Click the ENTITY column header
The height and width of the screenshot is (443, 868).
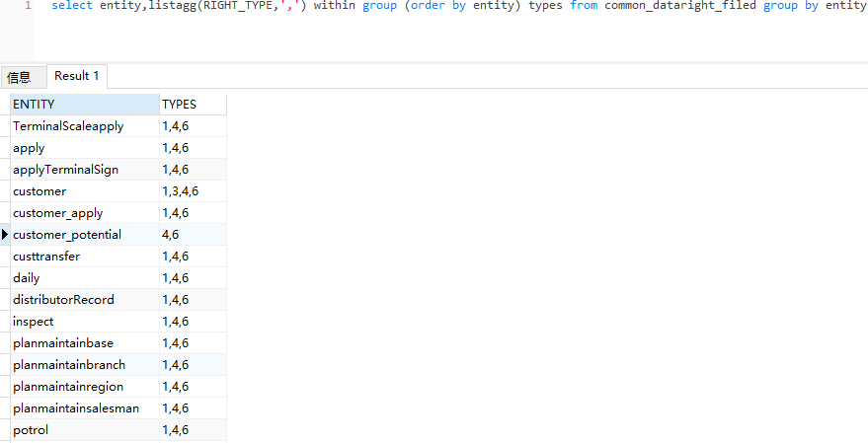[x=85, y=105]
